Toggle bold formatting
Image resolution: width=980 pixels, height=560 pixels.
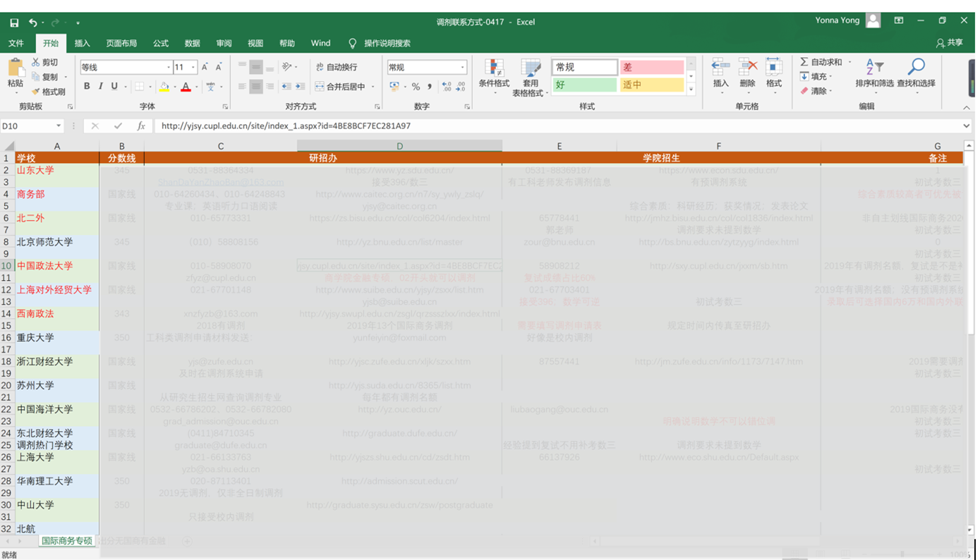click(87, 87)
